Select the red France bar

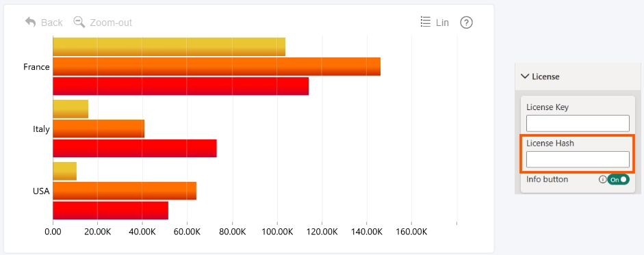click(181, 86)
